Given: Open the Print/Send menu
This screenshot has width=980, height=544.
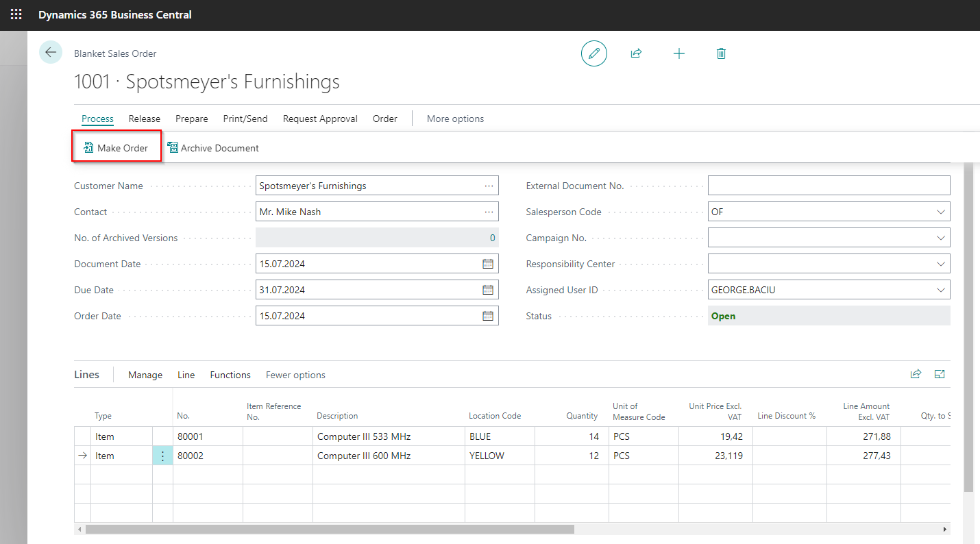Looking at the screenshot, I should [x=245, y=119].
